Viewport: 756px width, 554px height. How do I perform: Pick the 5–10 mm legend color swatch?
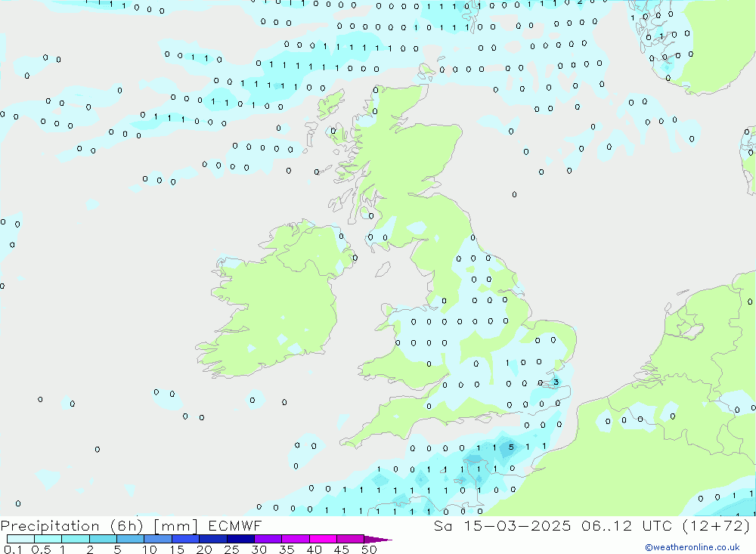[130, 539]
